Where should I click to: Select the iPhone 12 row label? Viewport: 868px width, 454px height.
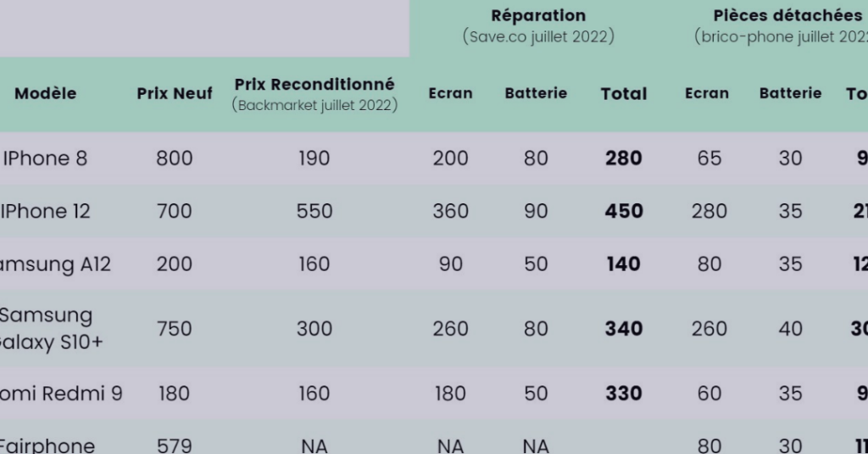pyautogui.click(x=45, y=211)
